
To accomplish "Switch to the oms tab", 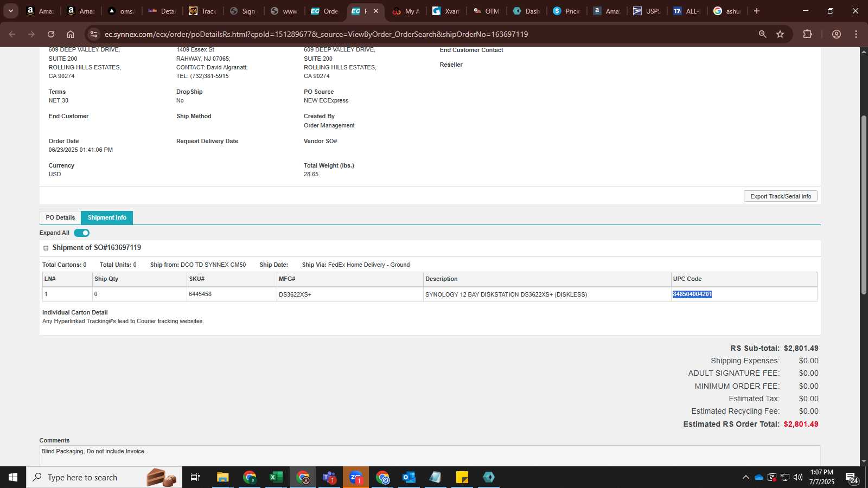I will [x=122, y=11].
